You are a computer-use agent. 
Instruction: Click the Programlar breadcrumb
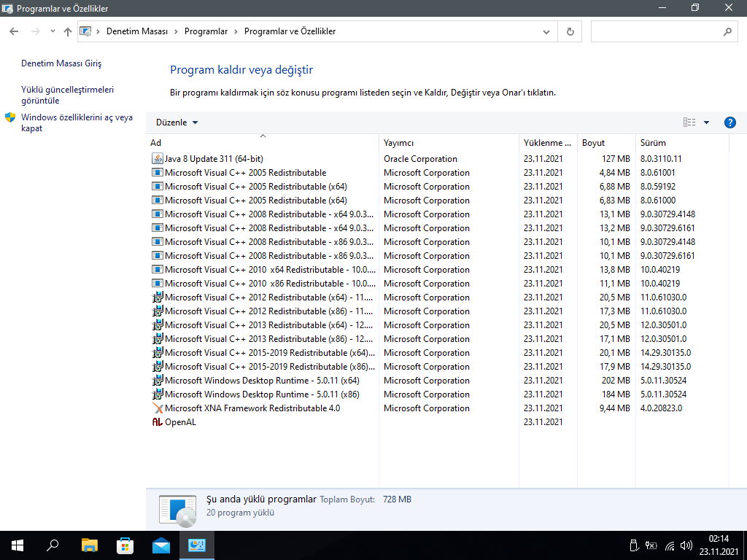tap(206, 31)
